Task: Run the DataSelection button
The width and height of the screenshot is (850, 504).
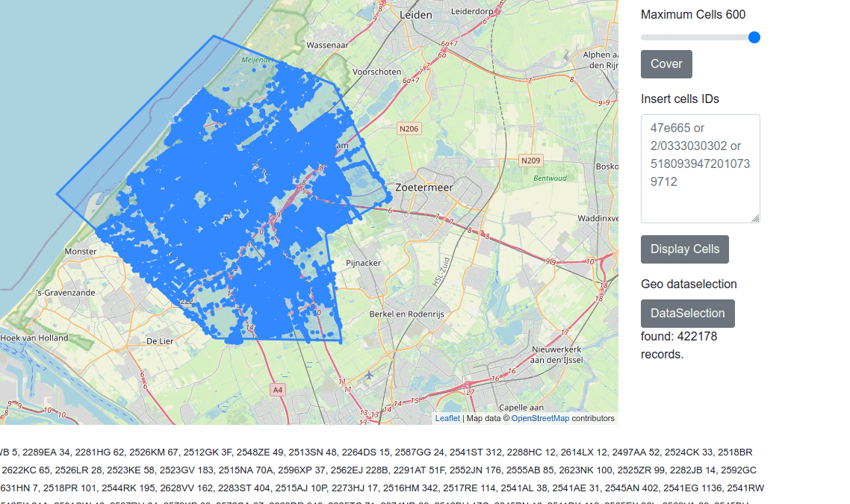Action: click(x=687, y=314)
